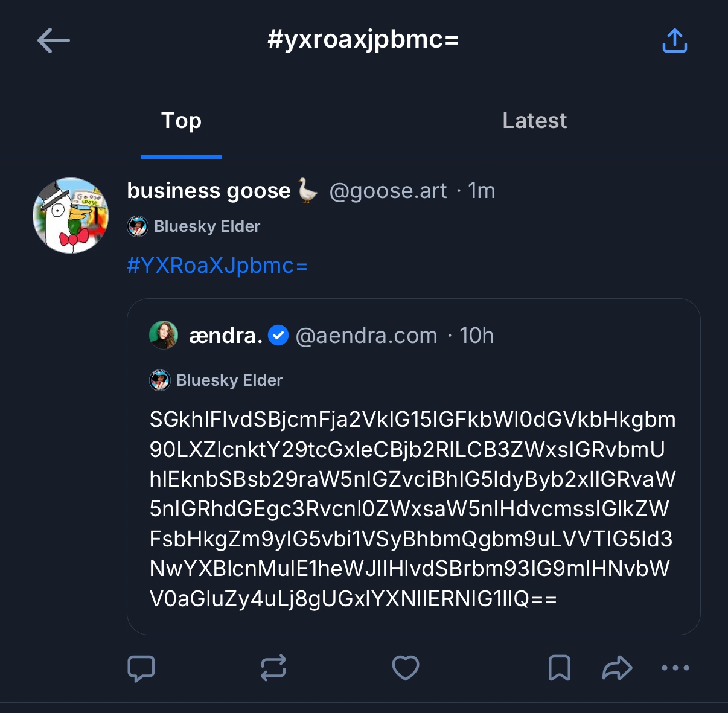This screenshot has width=728, height=713.
Task: Open the three-dot more options menu
Action: 675,668
